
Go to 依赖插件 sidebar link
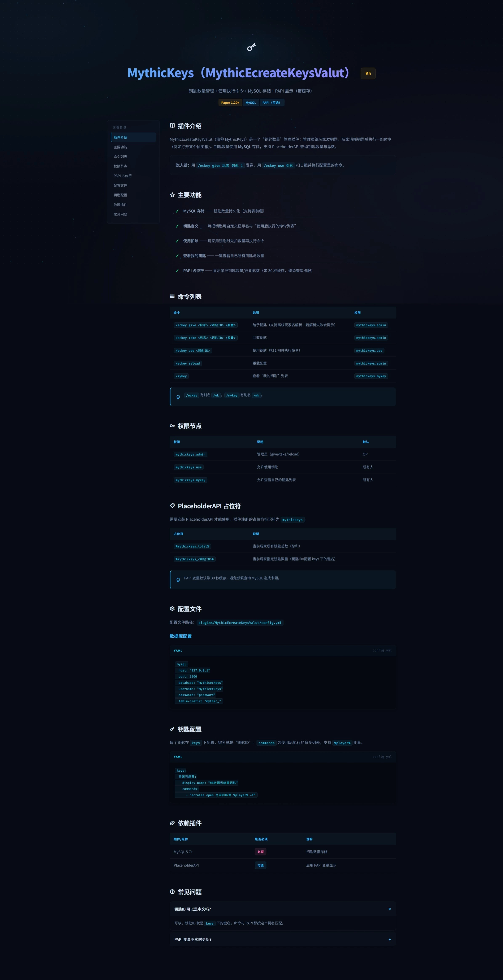pyautogui.click(x=133, y=205)
